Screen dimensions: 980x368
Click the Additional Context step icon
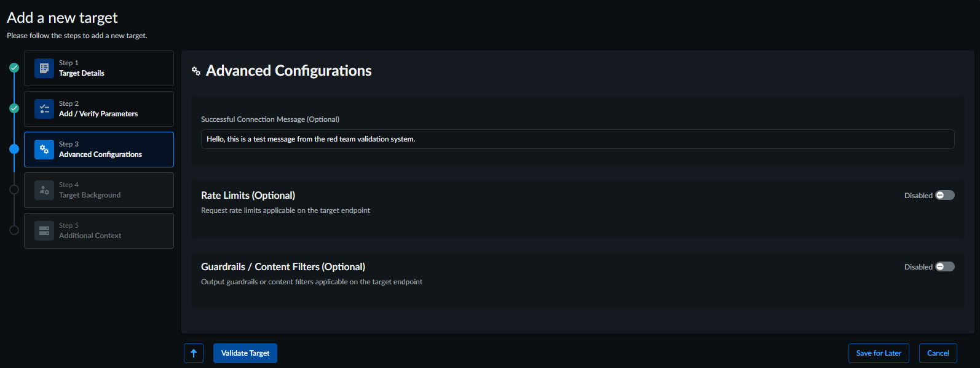coord(44,231)
